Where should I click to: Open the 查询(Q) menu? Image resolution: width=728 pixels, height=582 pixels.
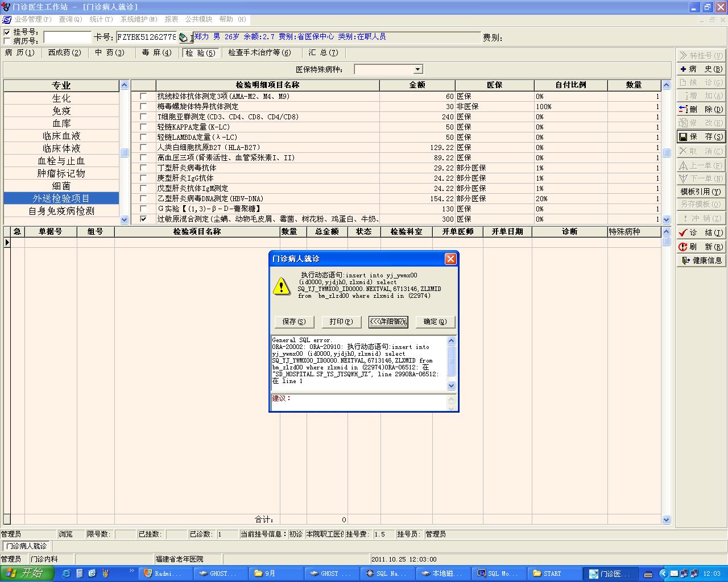coord(71,19)
